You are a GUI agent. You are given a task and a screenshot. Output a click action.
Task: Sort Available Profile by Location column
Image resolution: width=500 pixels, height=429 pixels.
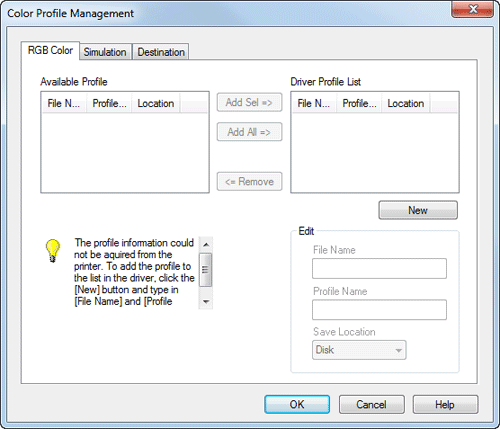[156, 103]
